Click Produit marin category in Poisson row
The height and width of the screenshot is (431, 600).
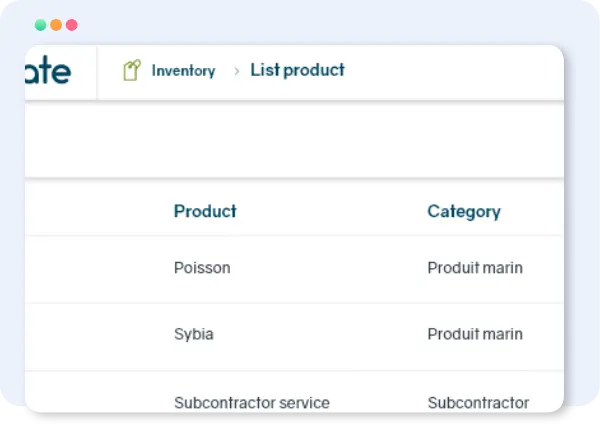[475, 268]
